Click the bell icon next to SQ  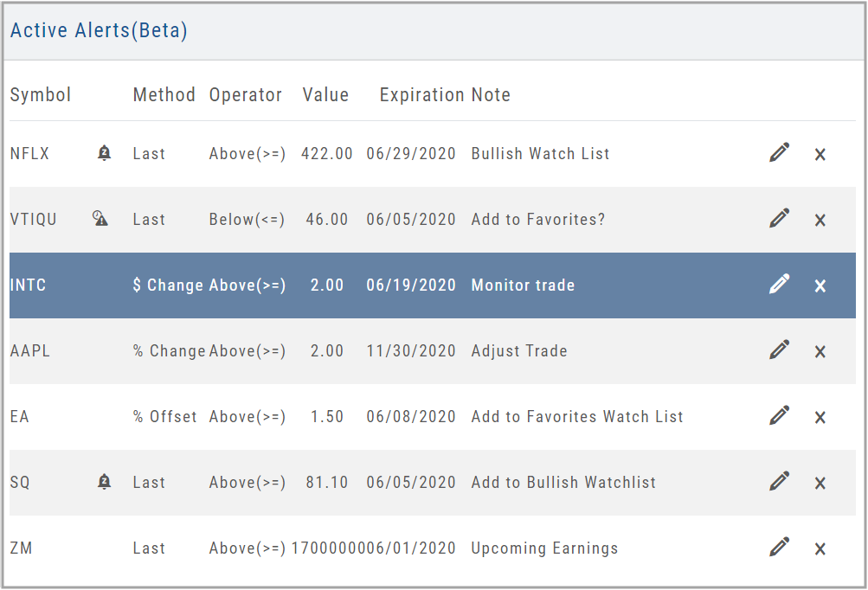click(x=104, y=483)
